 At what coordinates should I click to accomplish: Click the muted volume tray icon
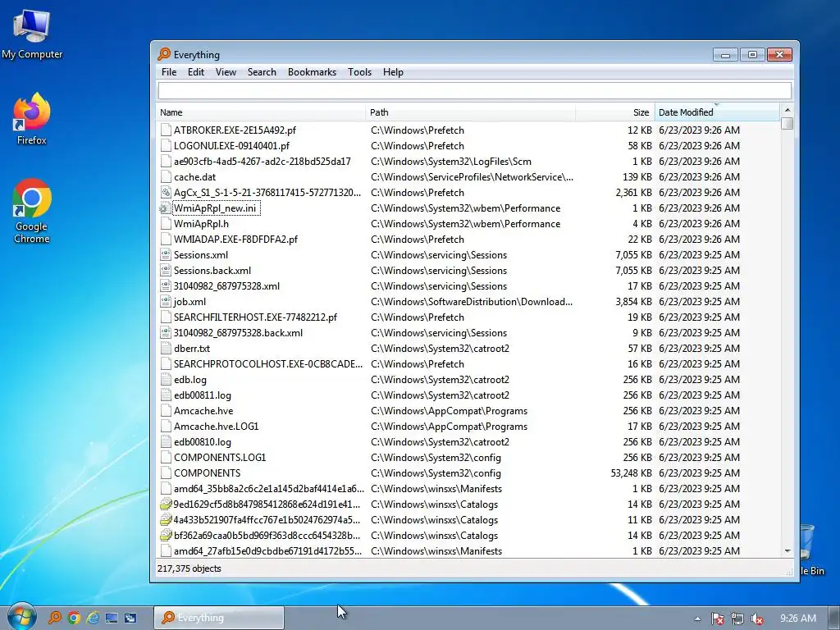point(757,619)
